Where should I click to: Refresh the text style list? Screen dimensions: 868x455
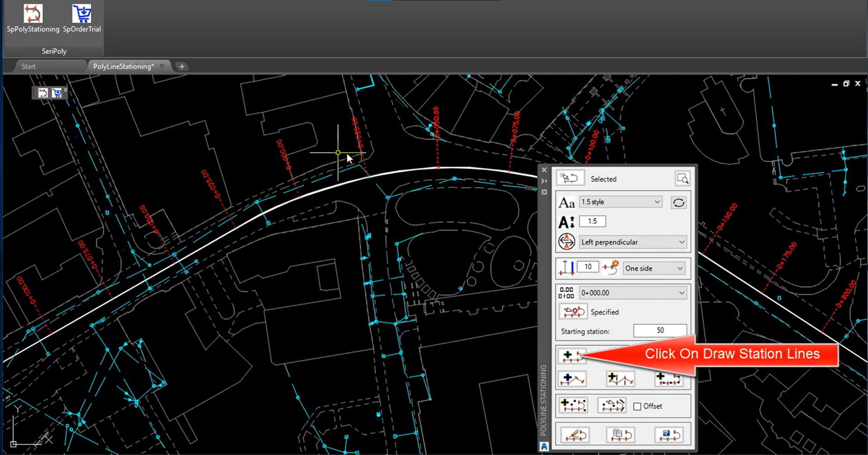click(x=678, y=202)
